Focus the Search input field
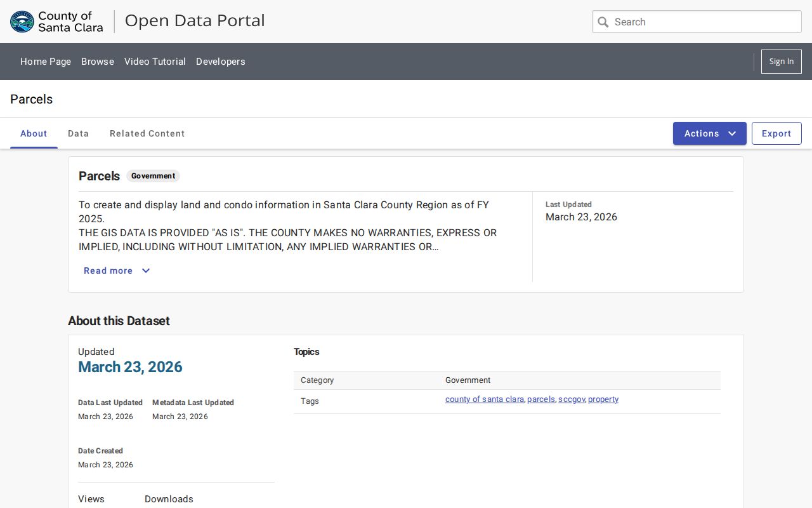The width and height of the screenshot is (812, 508). click(697, 22)
